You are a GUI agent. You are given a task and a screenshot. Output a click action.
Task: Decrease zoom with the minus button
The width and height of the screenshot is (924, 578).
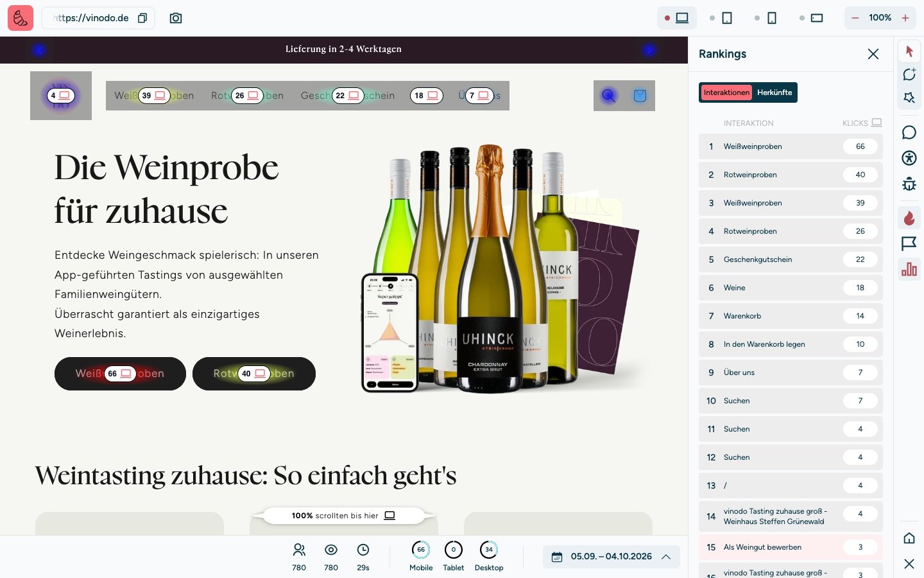pyautogui.click(x=855, y=18)
